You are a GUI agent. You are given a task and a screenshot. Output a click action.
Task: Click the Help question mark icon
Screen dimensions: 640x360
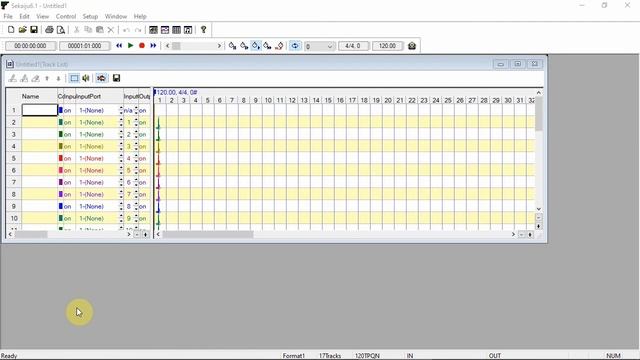tap(203, 30)
